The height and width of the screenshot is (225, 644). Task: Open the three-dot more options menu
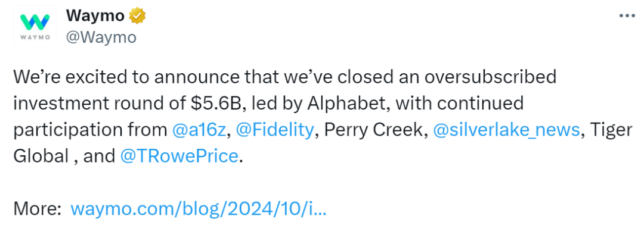coord(627,17)
